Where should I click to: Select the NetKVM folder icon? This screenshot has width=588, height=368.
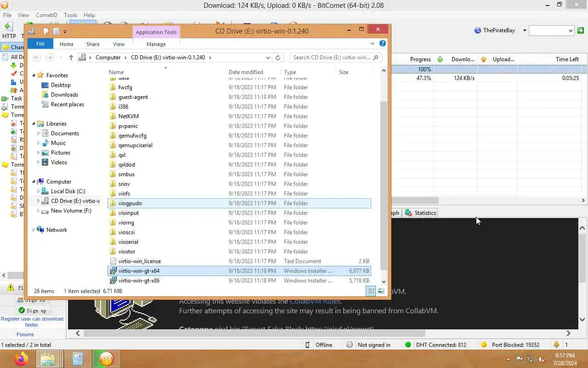pyautogui.click(x=113, y=116)
